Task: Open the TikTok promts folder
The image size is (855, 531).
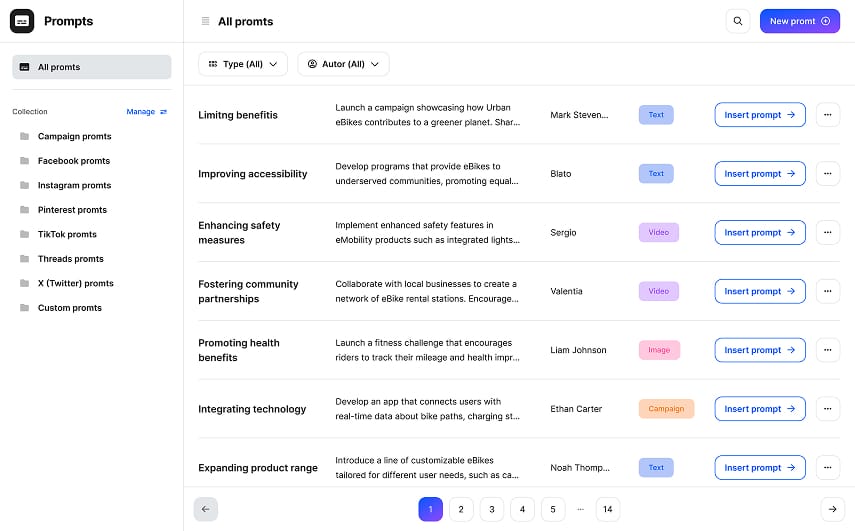Action: pyautogui.click(x=67, y=234)
